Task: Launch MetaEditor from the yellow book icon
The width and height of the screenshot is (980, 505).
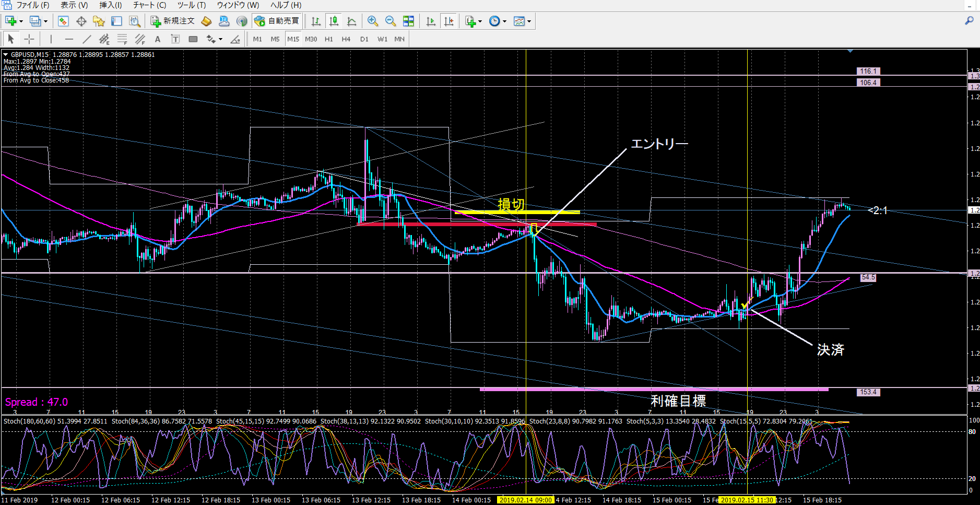Action: tap(206, 21)
